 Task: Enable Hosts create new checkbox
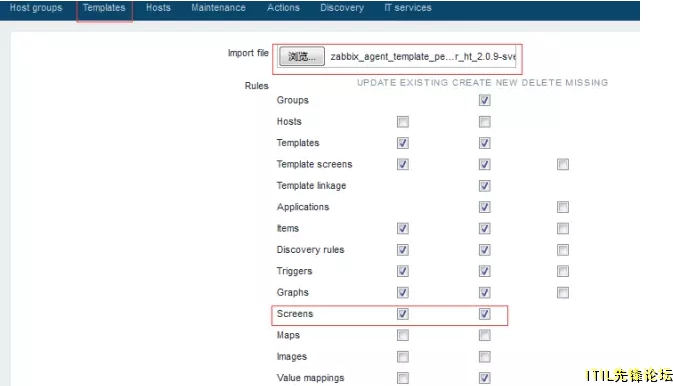click(485, 122)
